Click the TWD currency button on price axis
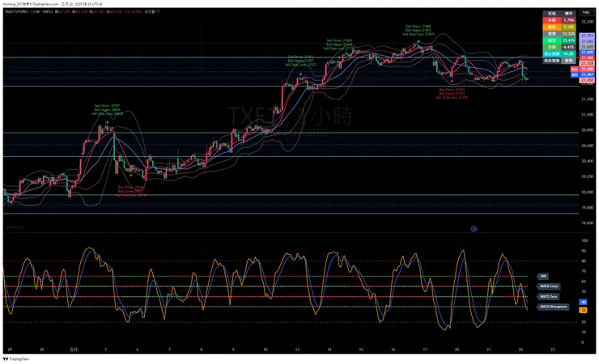The height and width of the screenshot is (364, 599). (585, 13)
